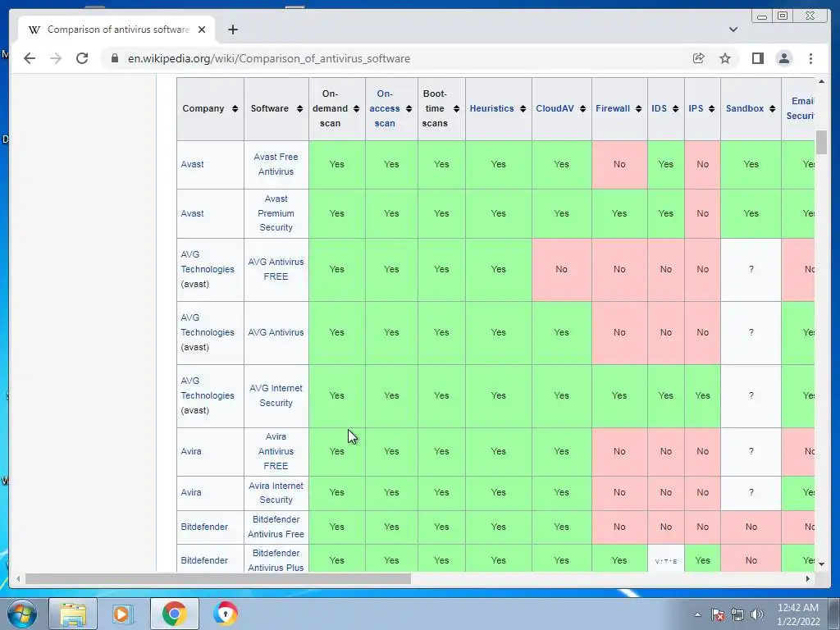
Task: Click the vertical scrollbar down arrow
Action: [821, 564]
